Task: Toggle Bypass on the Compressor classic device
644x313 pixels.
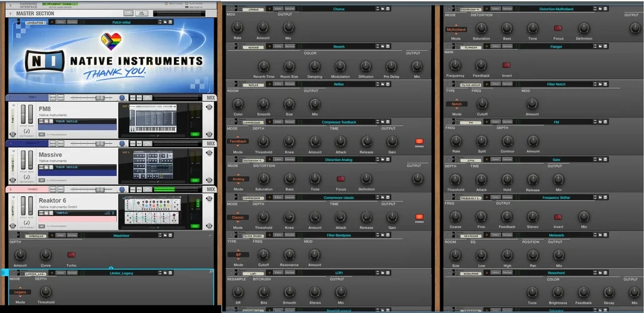Action: tap(419, 217)
